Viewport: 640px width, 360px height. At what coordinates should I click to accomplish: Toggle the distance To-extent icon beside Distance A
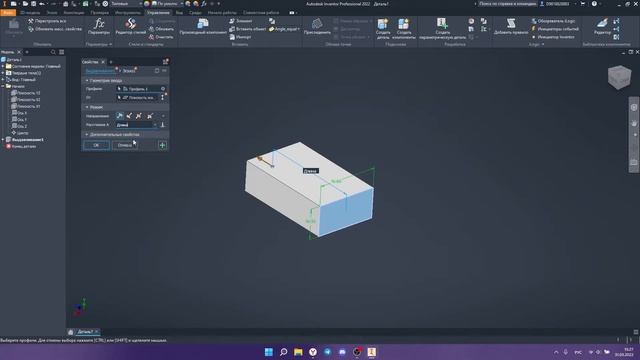[162, 125]
